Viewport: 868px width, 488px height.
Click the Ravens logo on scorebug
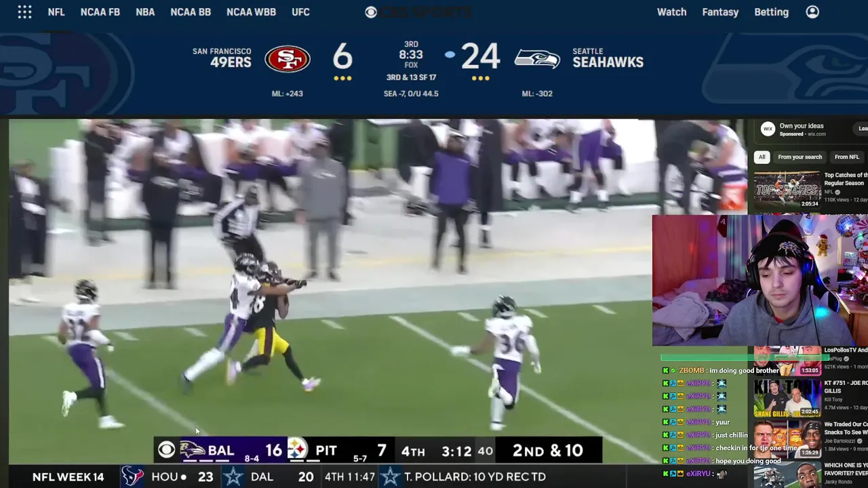[x=192, y=449]
